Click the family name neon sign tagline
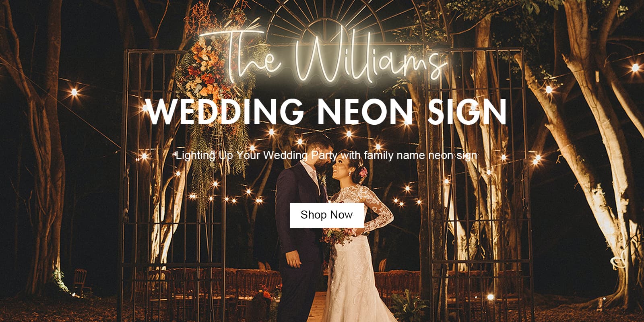This screenshot has height=322, width=644. (326, 155)
